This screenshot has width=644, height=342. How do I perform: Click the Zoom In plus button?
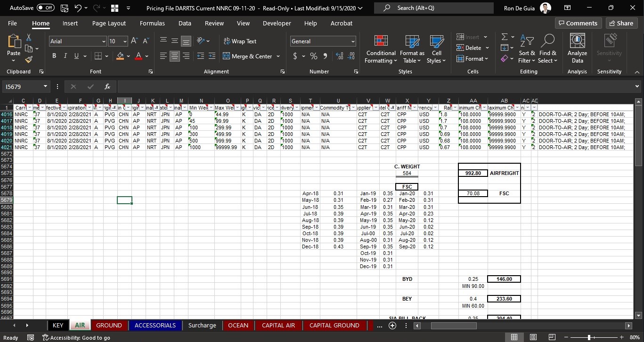tap(622, 337)
